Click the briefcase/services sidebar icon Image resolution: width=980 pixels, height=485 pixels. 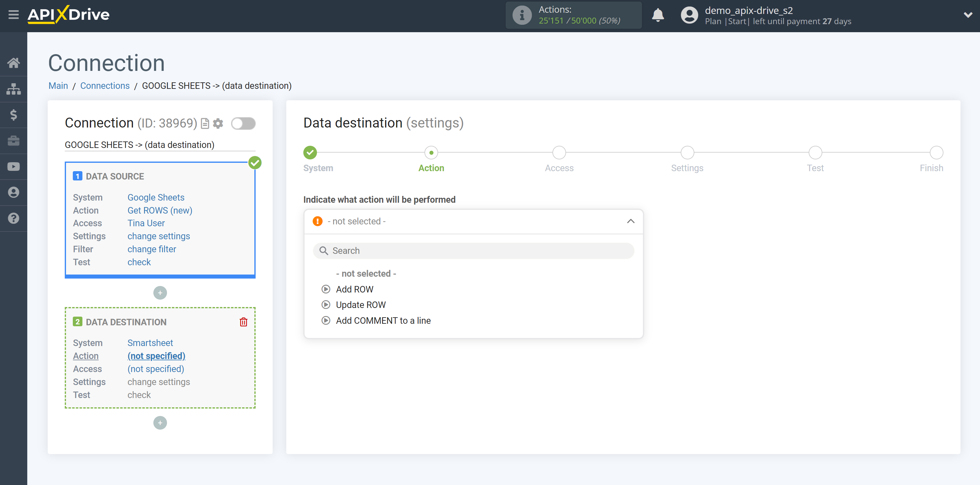tap(14, 141)
